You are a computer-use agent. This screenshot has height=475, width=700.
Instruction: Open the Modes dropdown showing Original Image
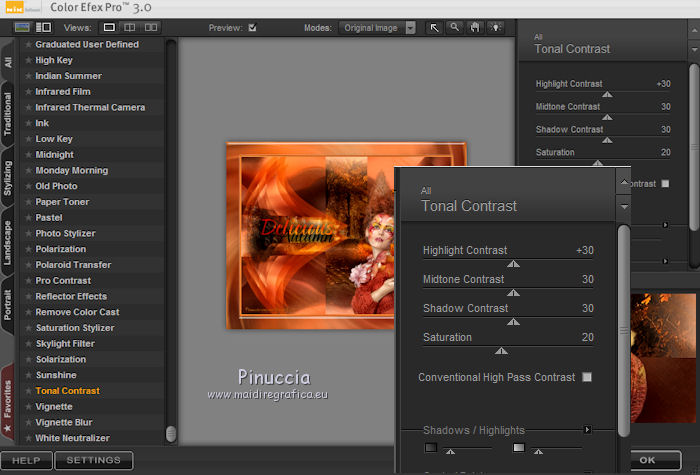click(377, 28)
